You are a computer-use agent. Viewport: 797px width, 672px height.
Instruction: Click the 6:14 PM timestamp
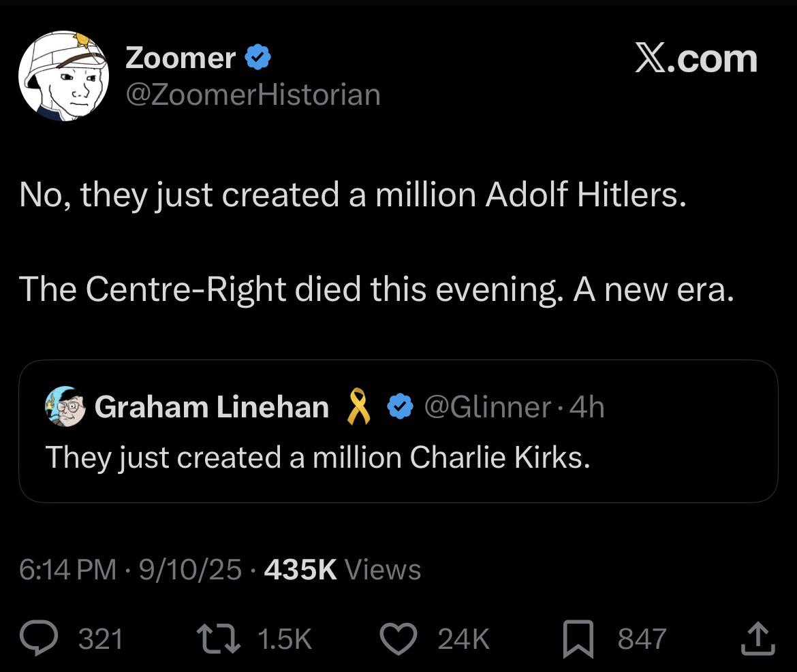(x=68, y=569)
